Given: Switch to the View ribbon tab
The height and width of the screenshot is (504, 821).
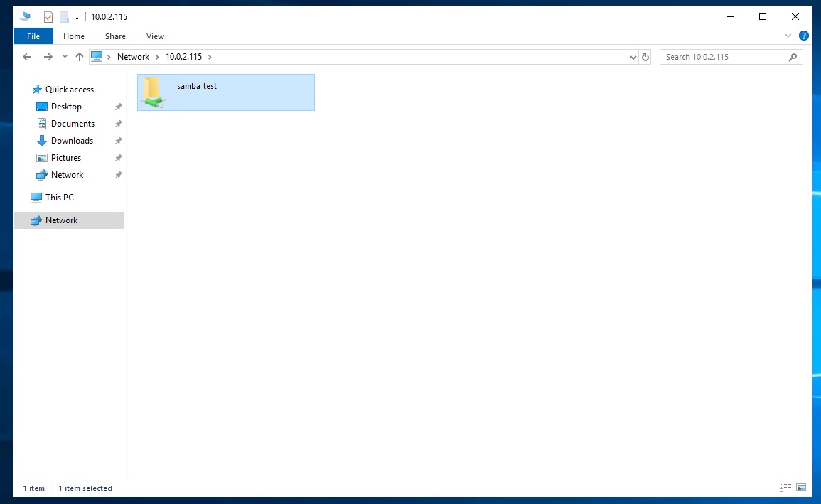Looking at the screenshot, I should point(155,36).
